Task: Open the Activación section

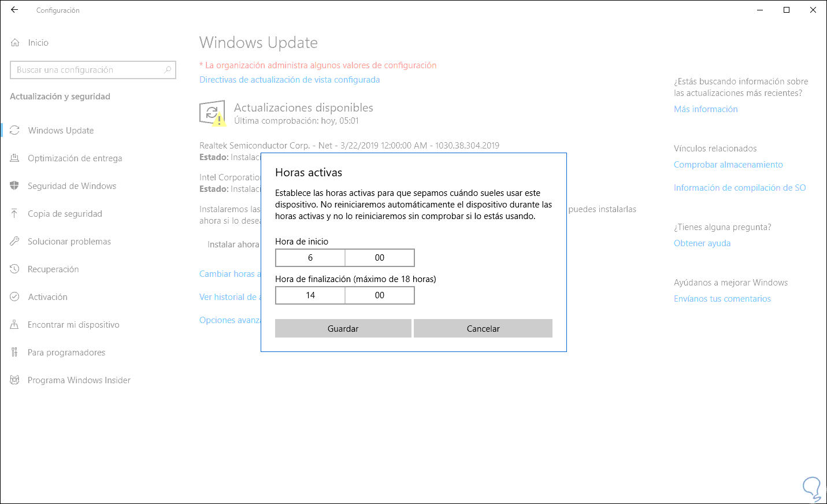Action: 48,297
